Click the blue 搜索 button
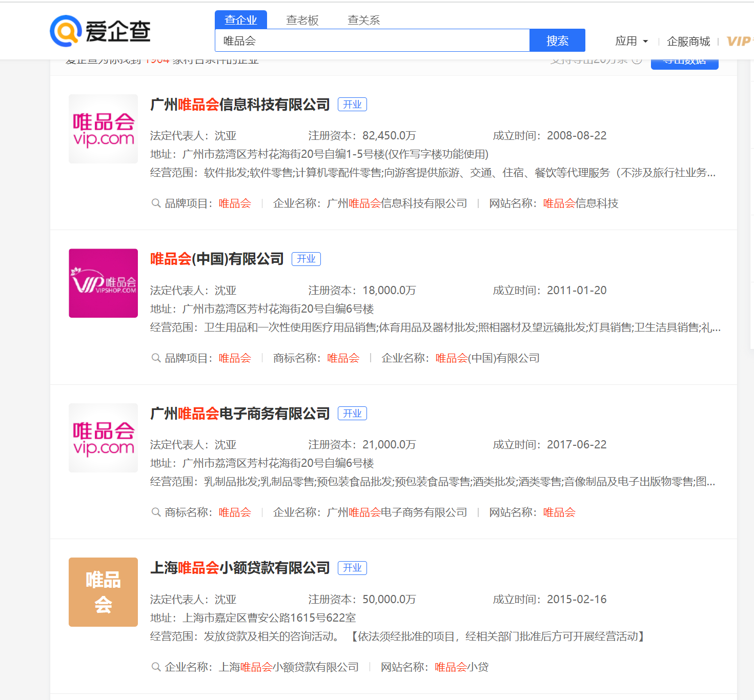 557,40
